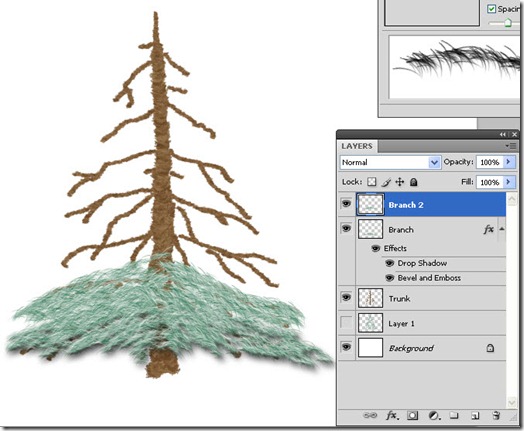Lock position move icon
524x431 pixels.
[400, 182]
